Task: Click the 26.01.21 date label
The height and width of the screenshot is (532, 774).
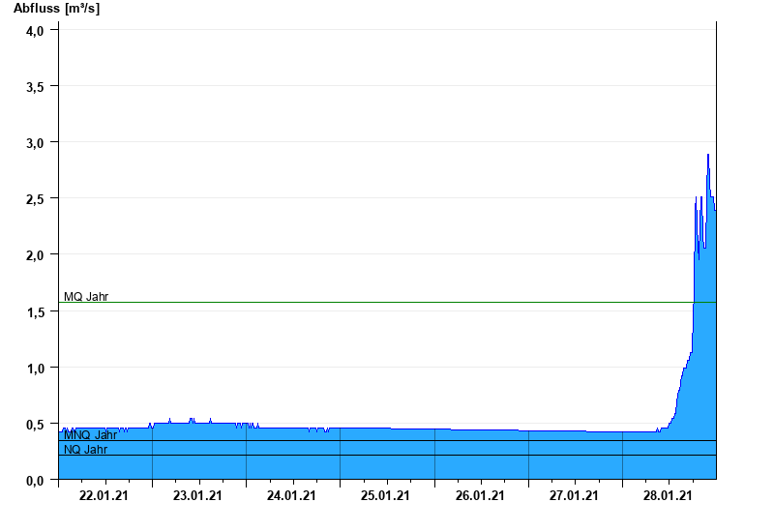Action: (x=481, y=496)
